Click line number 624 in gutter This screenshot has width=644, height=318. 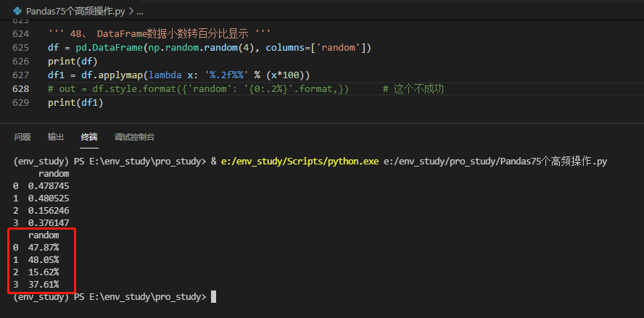point(21,33)
